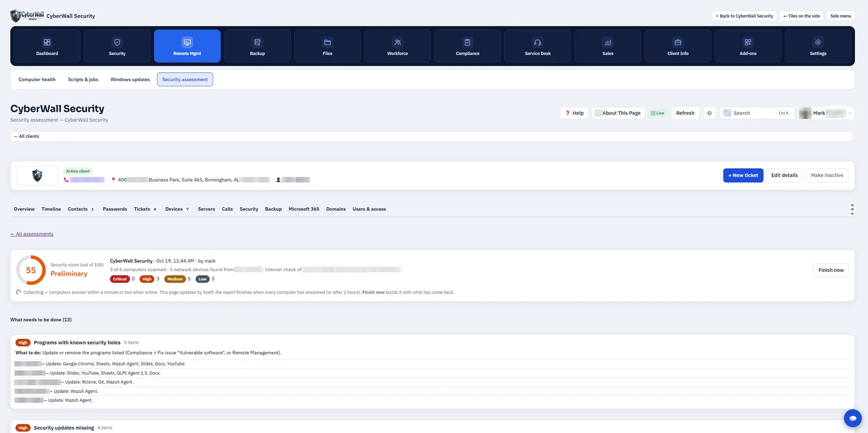Click the page settings gear icon
868x433 pixels.
(709, 113)
